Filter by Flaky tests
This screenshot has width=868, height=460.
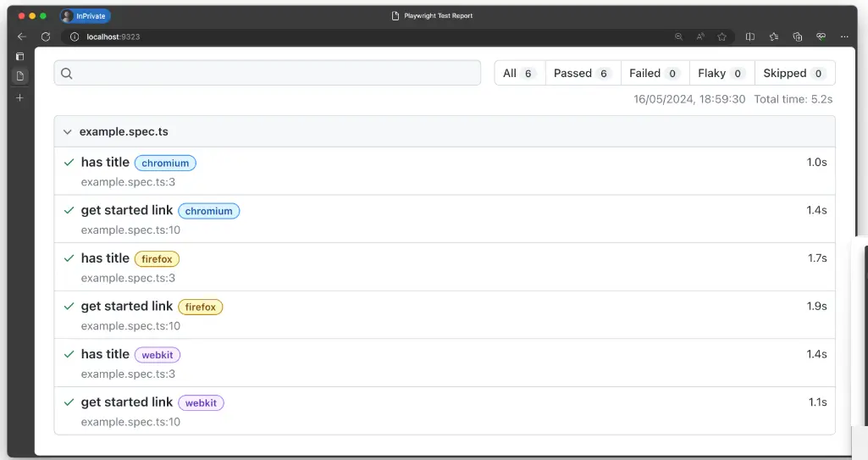tap(721, 73)
